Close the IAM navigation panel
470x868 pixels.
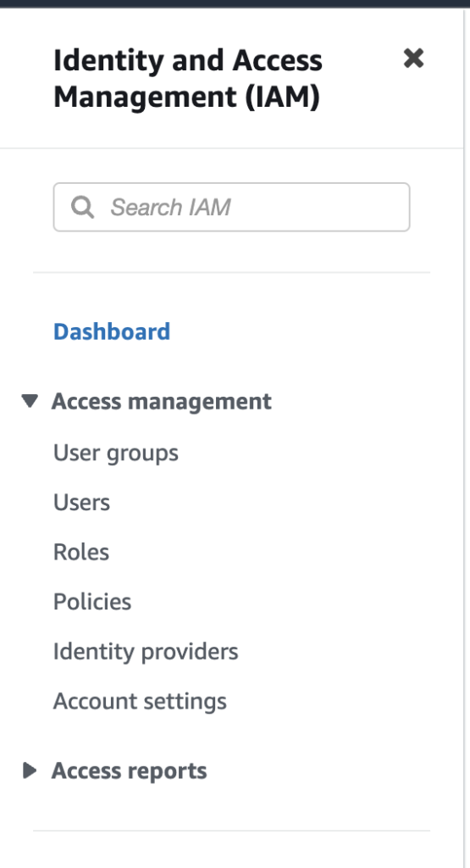pyautogui.click(x=413, y=58)
